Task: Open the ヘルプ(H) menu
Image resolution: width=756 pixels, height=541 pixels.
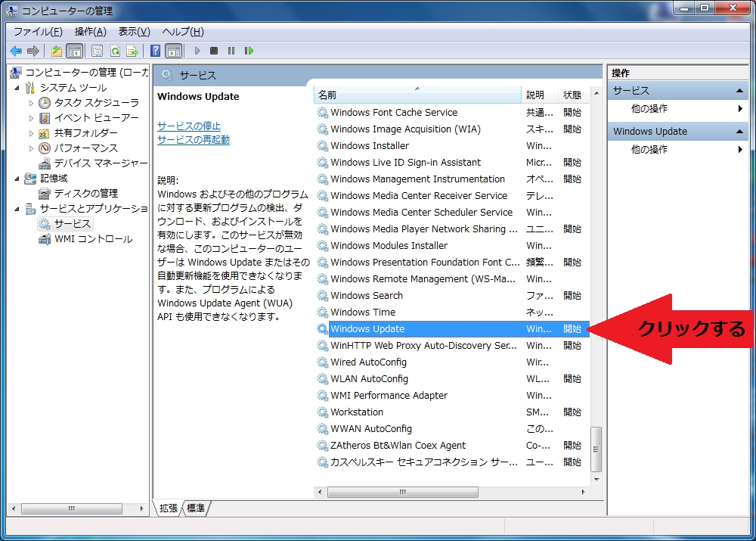Action: click(183, 32)
